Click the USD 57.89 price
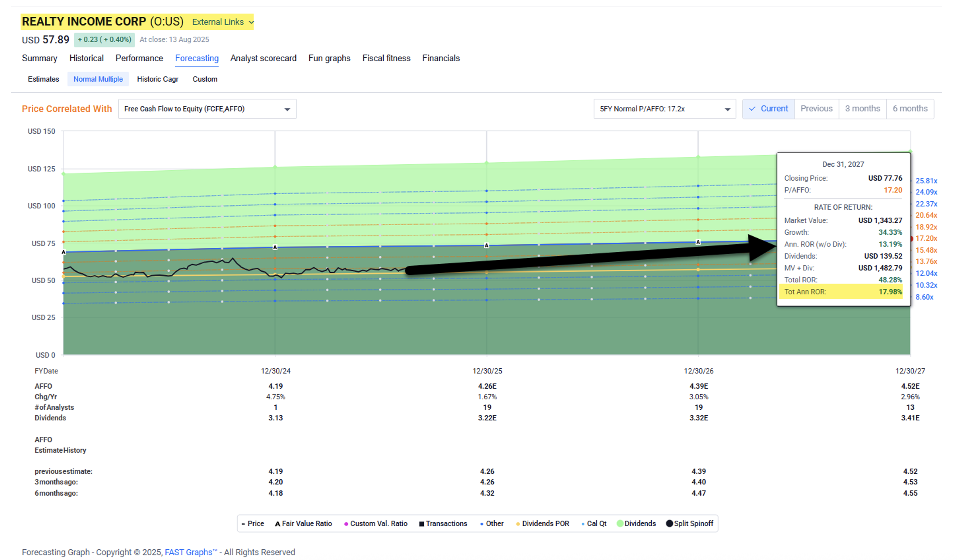This screenshot has height=560, width=957. [x=46, y=40]
